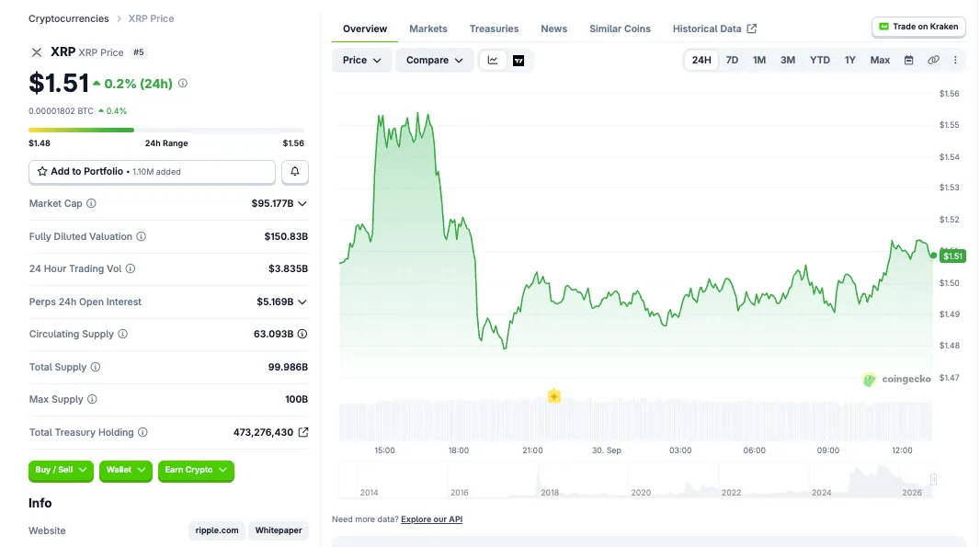Click the 100B max supply value

tap(296, 399)
